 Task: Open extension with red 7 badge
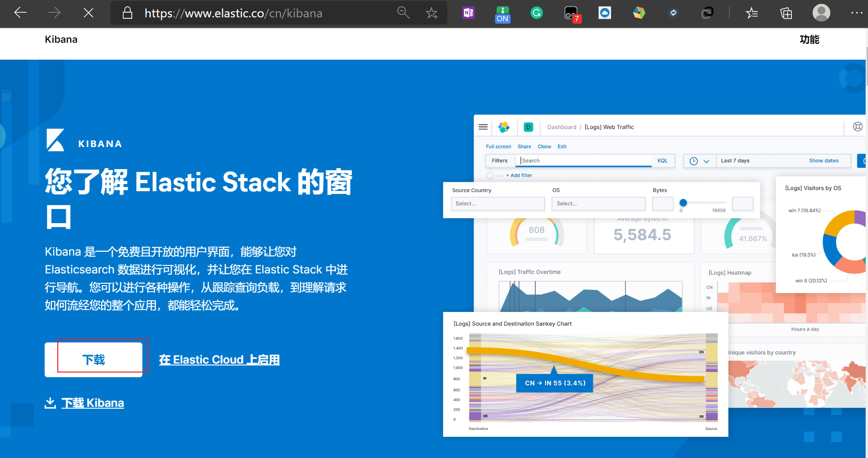click(x=572, y=14)
